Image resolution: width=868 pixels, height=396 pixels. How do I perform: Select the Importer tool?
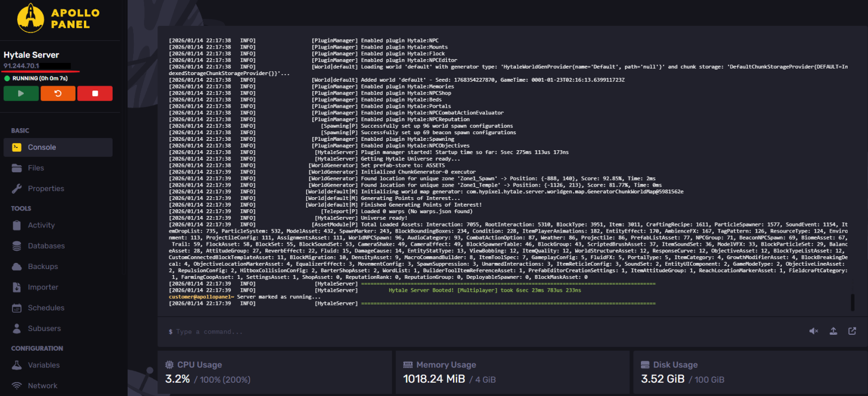[x=43, y=287]
